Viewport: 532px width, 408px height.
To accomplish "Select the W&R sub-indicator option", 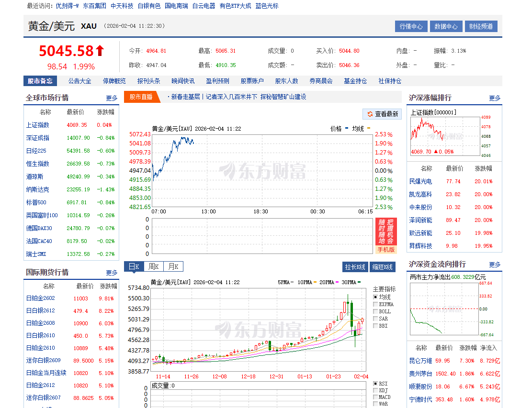I will 375,404.
